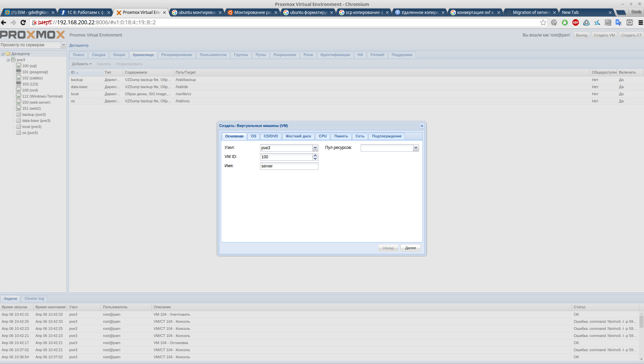Open the Сеть tab in dialog

pos(360,136)
